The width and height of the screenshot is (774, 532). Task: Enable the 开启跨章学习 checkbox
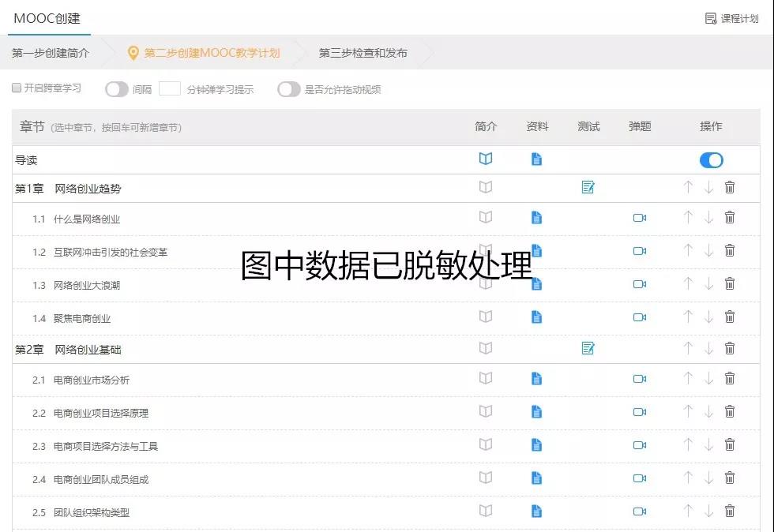click(17, 88)
